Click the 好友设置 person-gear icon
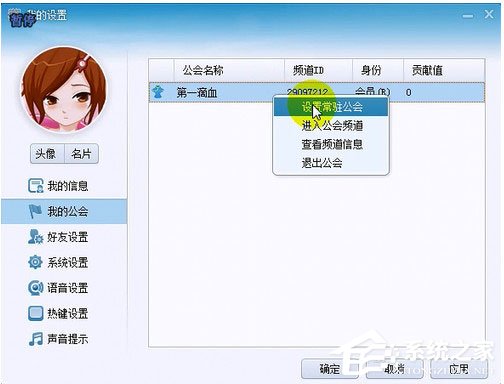The height and width of the screenshot is (384, 504). (x=35, y=237)
